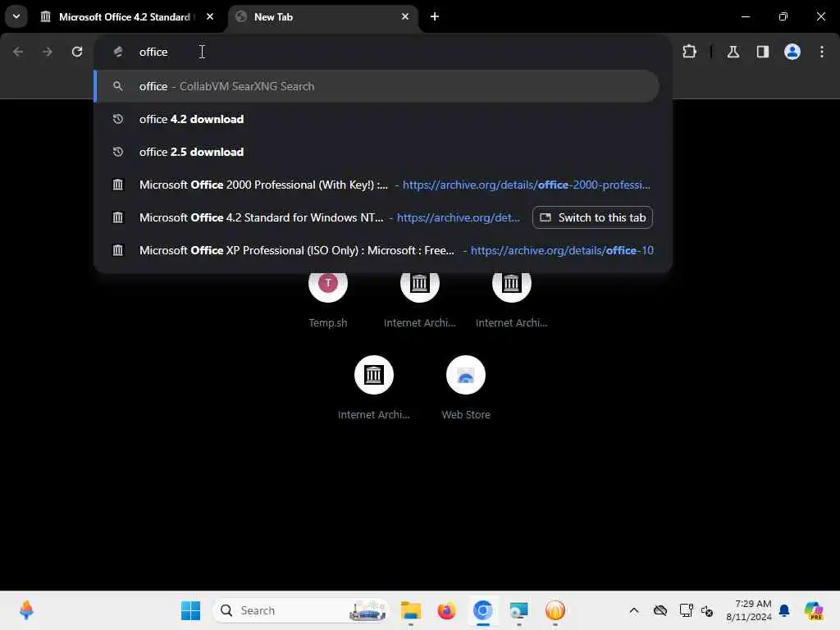Switch to Microsoft Office 4.2 Standard tab

click(125, 17)
